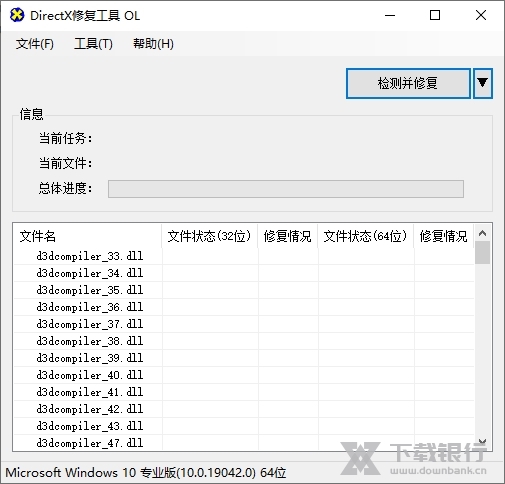This screenshot has width=505, height=484.
Task: Click the 修复情况 header after 文件状态(32位)
Action: 287,236
